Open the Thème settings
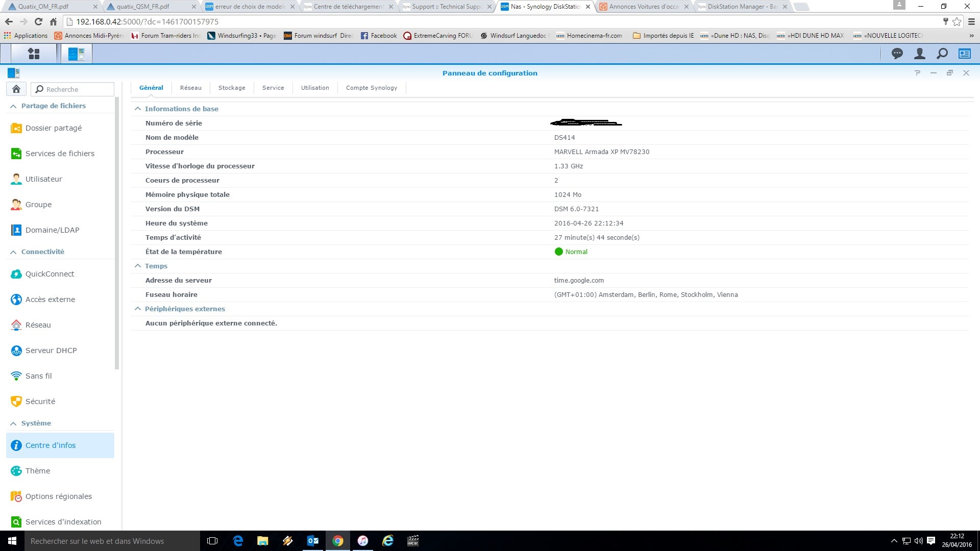This screenshot has width=980, height=551. 38,471
